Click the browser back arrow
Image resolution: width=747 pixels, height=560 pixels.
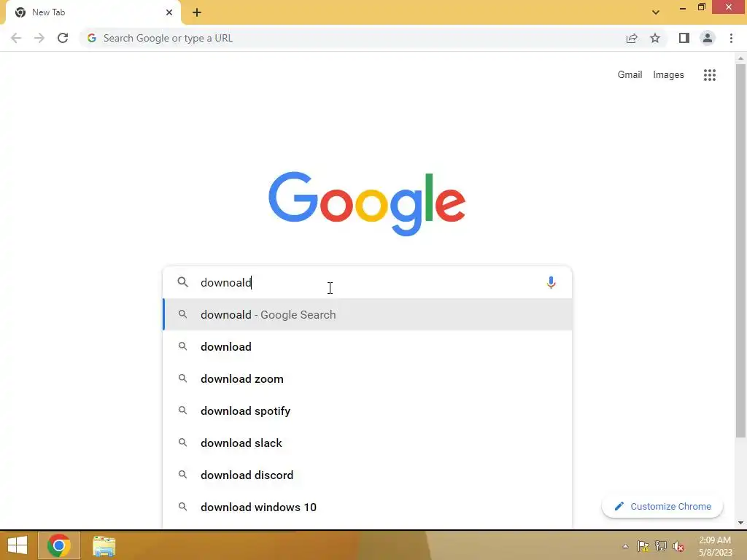click(x=16, y=38)
